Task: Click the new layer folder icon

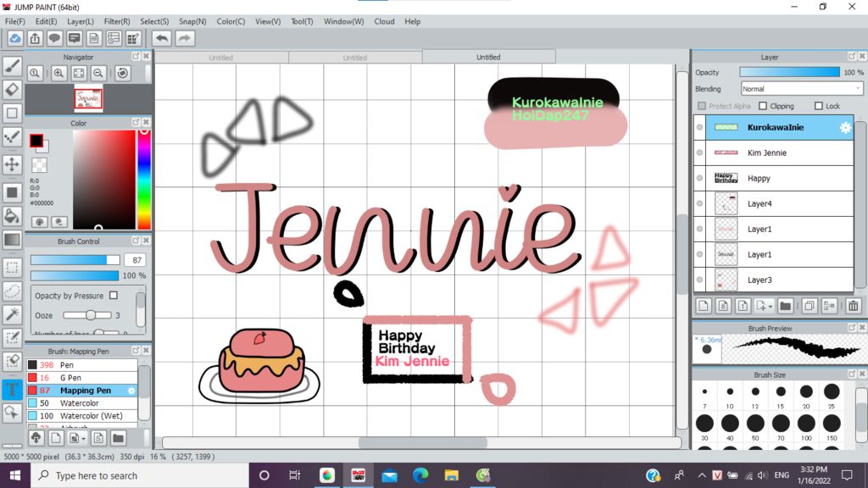Action: [x=785, y=305]
